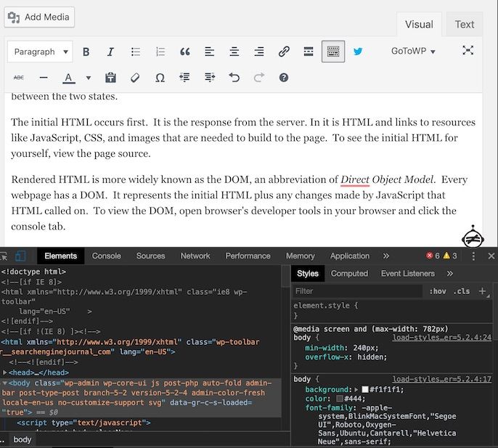Open the DevTools three-dot menu
The height and width of the screenshot is (448, 498).
473,256
